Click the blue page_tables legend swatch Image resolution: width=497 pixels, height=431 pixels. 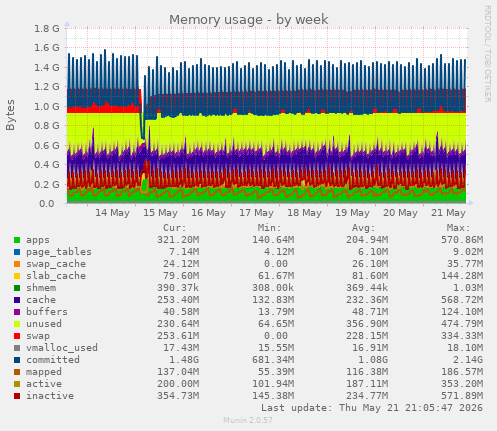click(x=17, y=252)
